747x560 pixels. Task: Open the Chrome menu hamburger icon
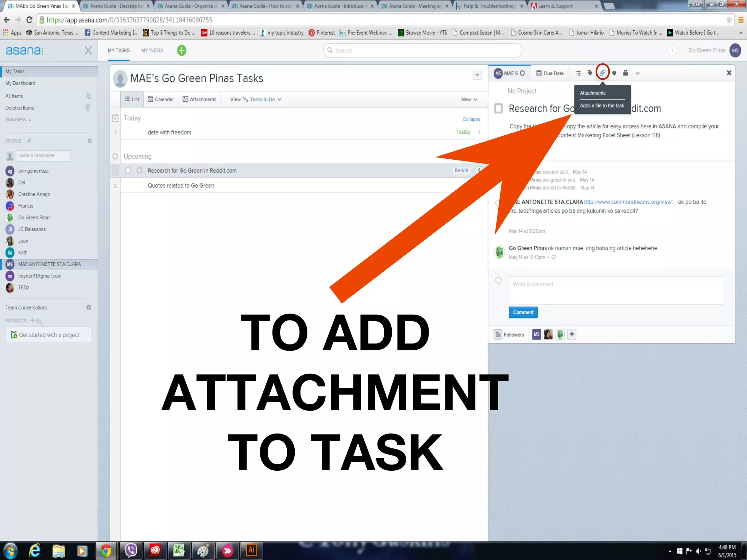click(x=741, y=20)
